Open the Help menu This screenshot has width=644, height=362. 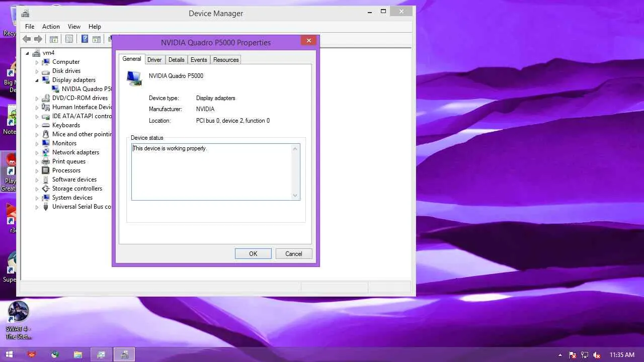(95, 27)
